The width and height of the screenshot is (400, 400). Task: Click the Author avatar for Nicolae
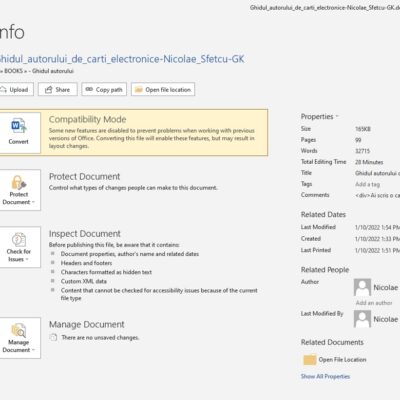click(x=362, y=287)
